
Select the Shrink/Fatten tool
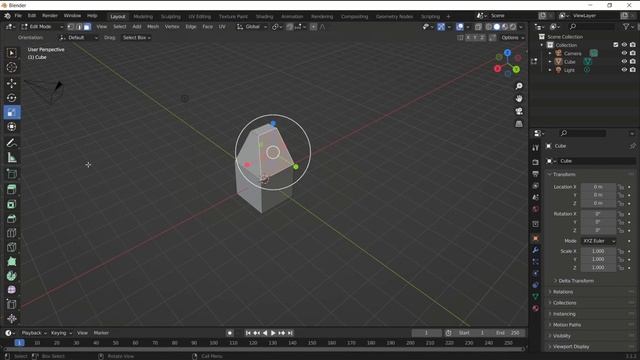pyautogui.click(x=11, y=318)
